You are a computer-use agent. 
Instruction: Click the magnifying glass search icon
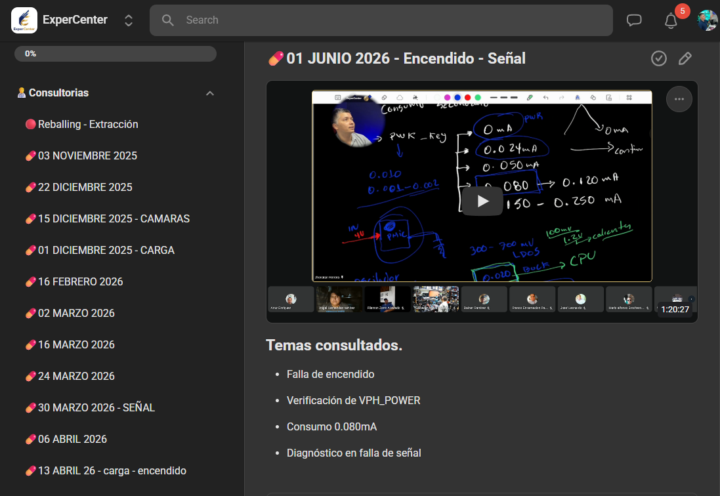(x=168, y=20)
